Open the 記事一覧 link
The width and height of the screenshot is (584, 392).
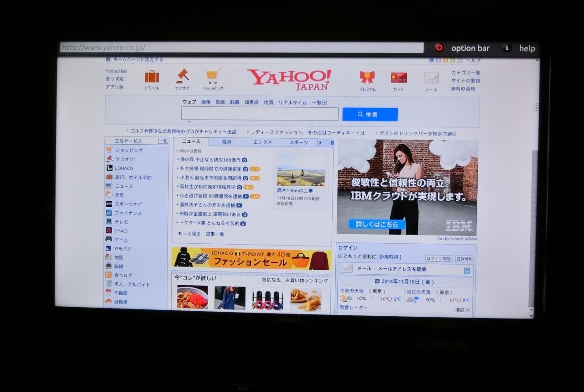click(215, 234)
